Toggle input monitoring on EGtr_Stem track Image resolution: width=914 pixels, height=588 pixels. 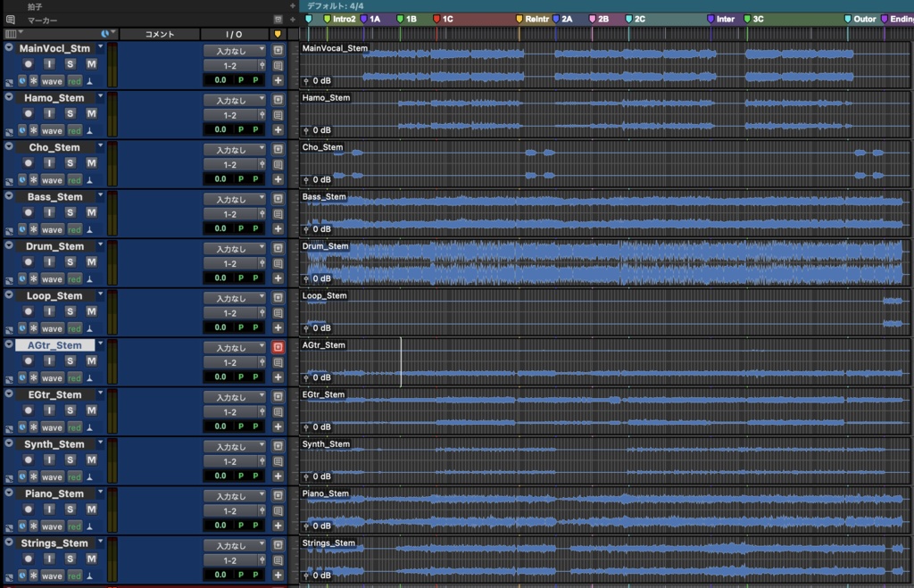pyautogui.click(x=49, y=410)
